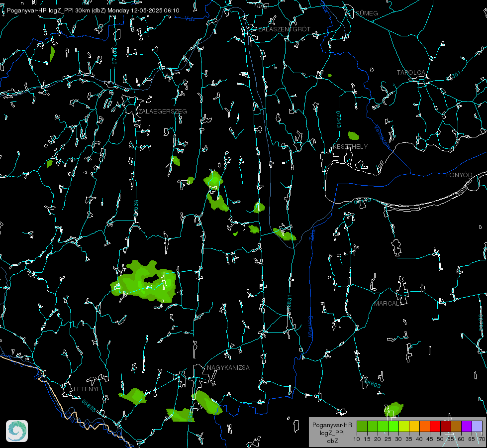487x448 pixels.
Task: Click the MARCALI town label
Action: (x=388, y=304)
